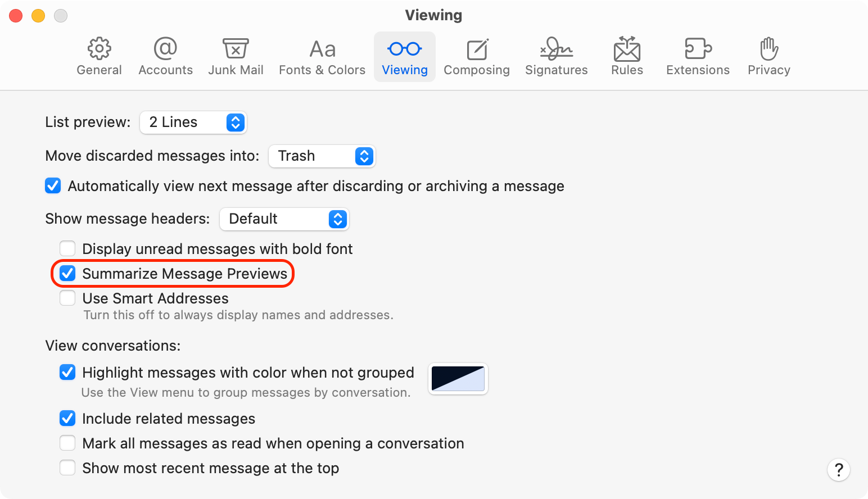The height and width of the screenshot is (499, 868).
Task: Uncheck Include related messages
Action: pyautogui.click(x=67, y=419)
